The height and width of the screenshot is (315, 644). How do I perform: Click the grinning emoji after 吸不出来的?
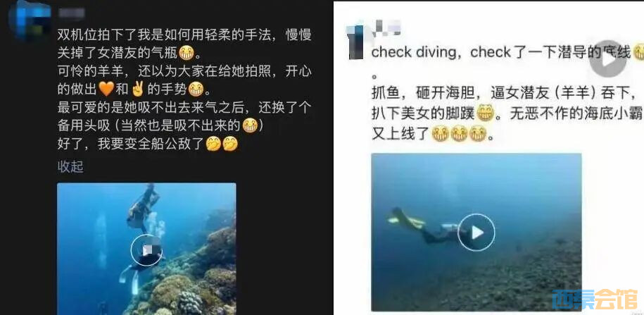coord(250,125)
